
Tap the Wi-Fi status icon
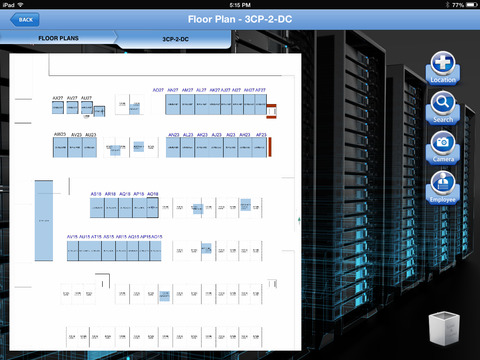point(20,5)
